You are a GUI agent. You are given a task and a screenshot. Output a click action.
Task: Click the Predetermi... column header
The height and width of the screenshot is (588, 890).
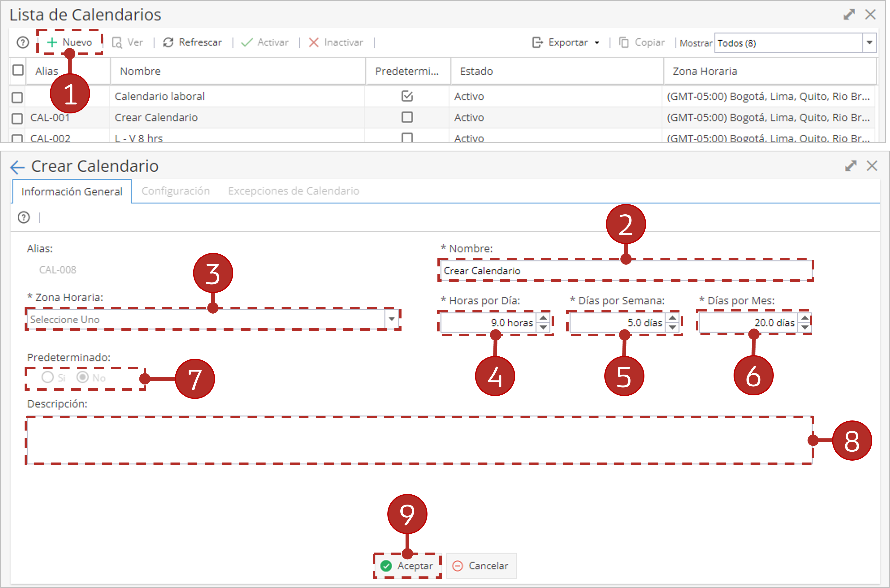pyautogui.click(x=408, y=71)
